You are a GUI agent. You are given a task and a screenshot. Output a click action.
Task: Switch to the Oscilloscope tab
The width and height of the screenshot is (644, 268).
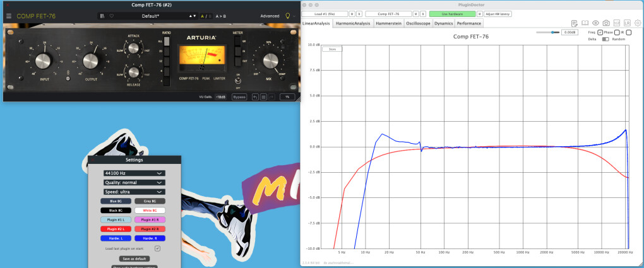point(418,23)
